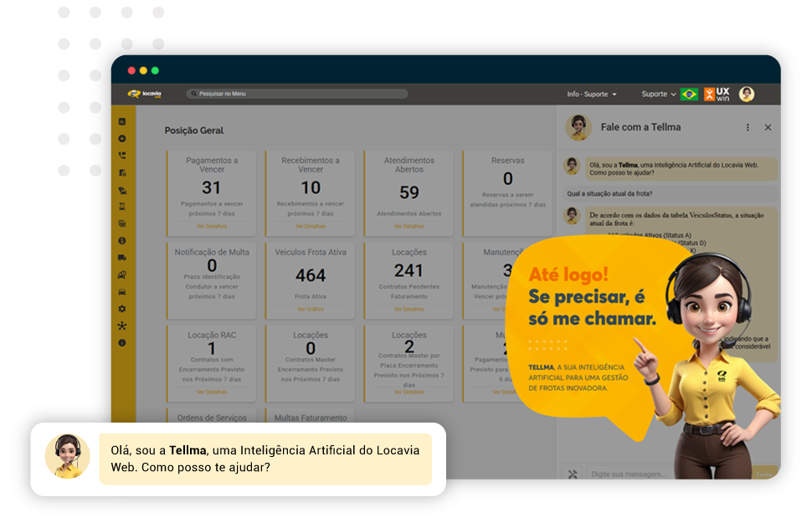
Task: Click the message 'Qual a situação atual da frota?'
Action: 609,193
